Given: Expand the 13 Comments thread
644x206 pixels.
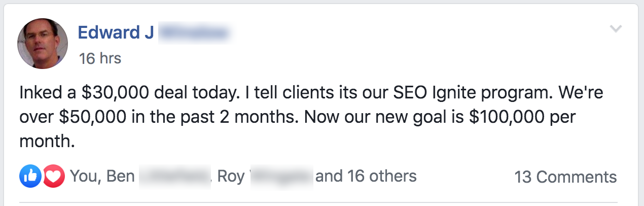Looking at the screenshot, I should point(565,177).
